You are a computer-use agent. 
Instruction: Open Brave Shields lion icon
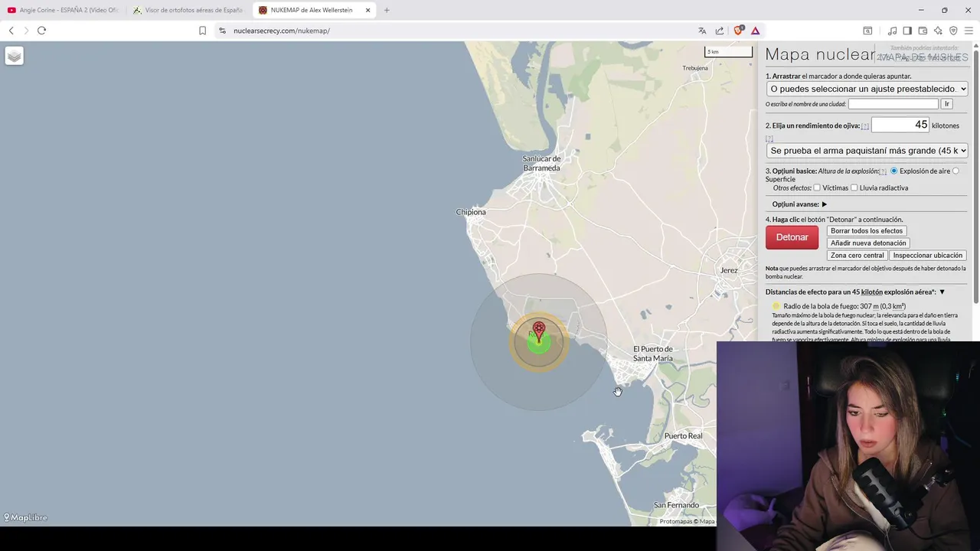click(x=738, y=31)
